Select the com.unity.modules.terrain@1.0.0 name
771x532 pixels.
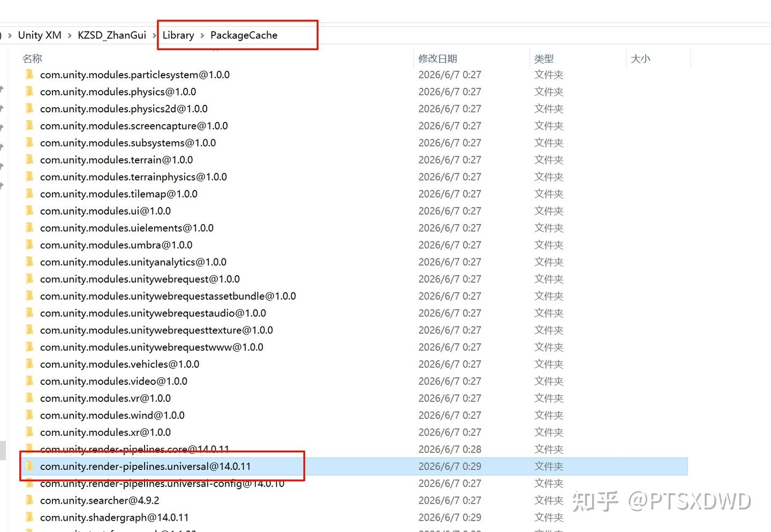(x=116, y=160)
